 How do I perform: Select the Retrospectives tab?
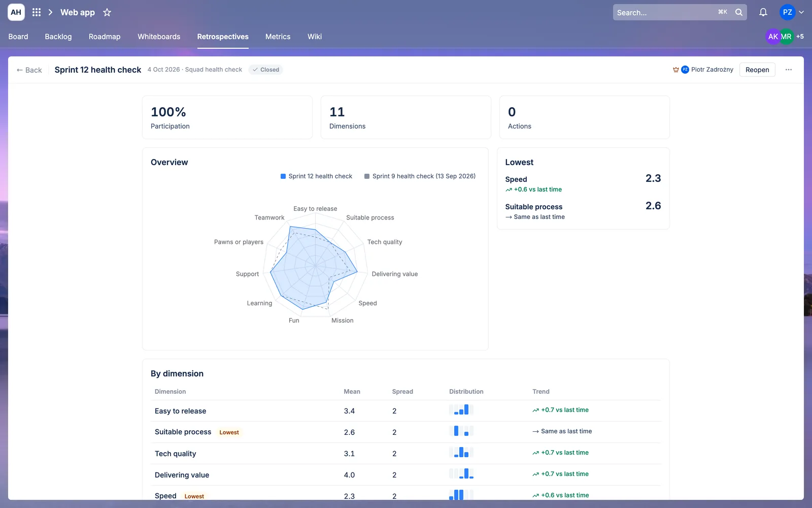[223, 37]
